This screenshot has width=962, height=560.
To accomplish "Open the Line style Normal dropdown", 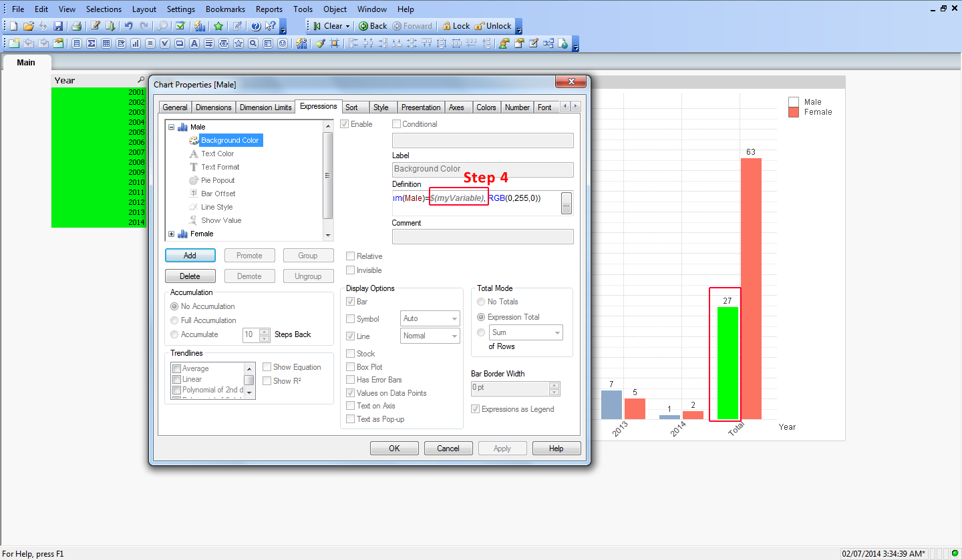I will 430,336.
